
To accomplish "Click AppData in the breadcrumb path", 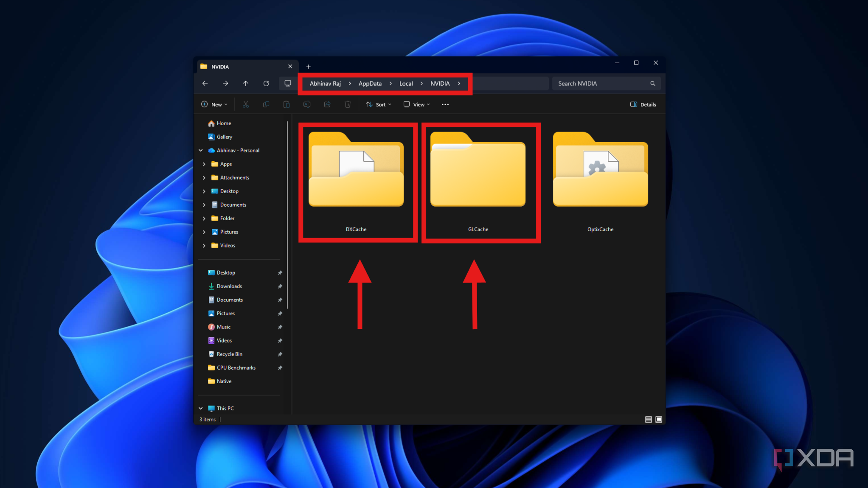I will tap(370, 84).
